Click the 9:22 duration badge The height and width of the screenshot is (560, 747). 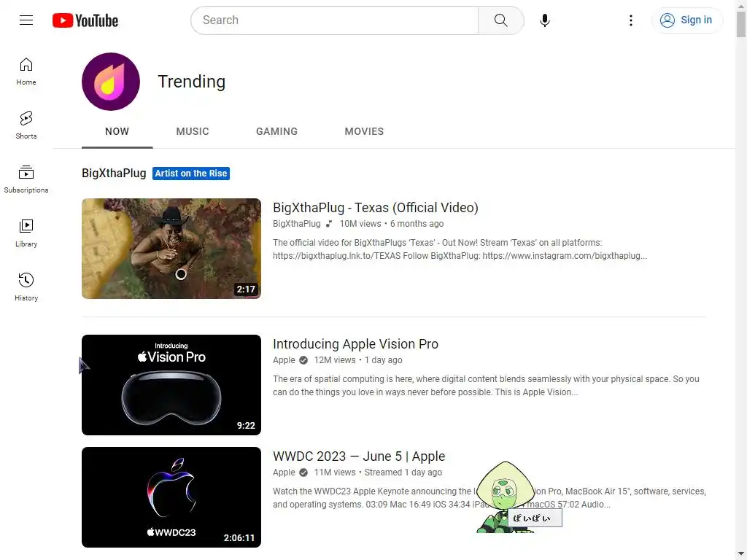(246, 425)
